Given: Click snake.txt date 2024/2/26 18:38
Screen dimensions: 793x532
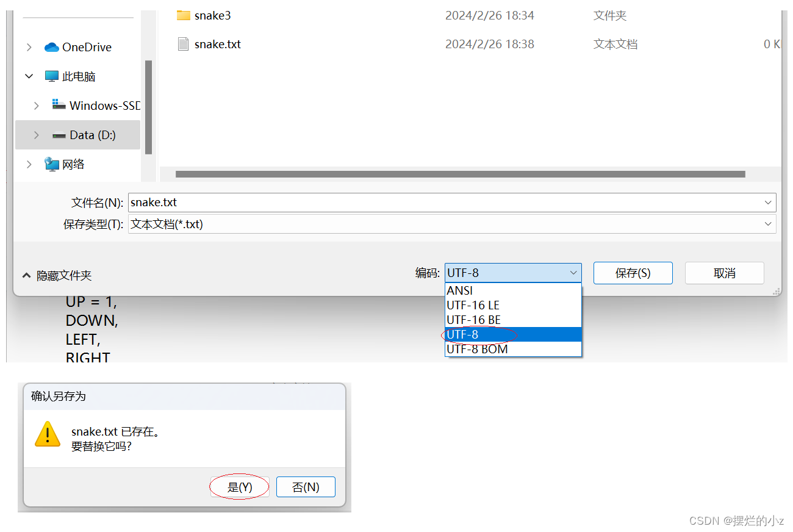Looking at the screenshot, I should [x=490, y=44].
